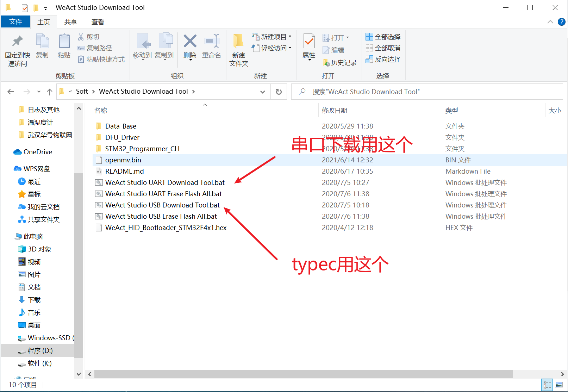This screenshot has height=392, width=568.
Task: Click the Properties (属性) checkmark icon
Action: point(309,42)
